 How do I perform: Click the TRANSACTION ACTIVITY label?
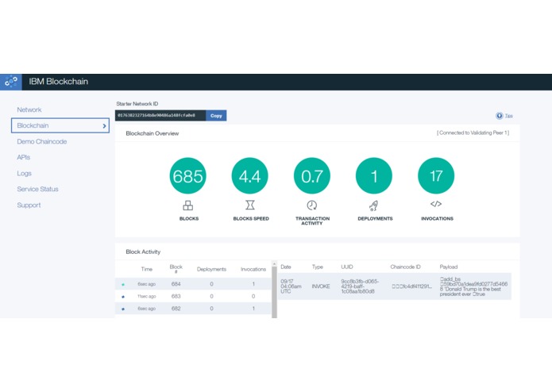(x=312, y=221)
